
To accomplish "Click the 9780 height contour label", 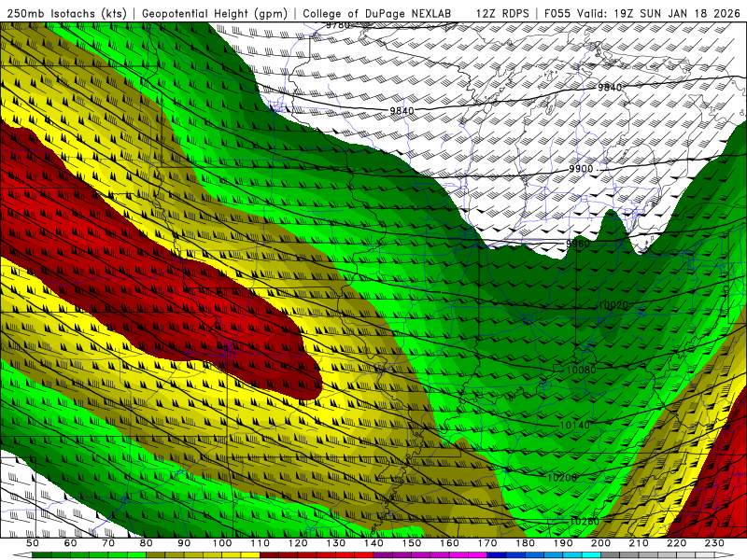I will point(338,25).
